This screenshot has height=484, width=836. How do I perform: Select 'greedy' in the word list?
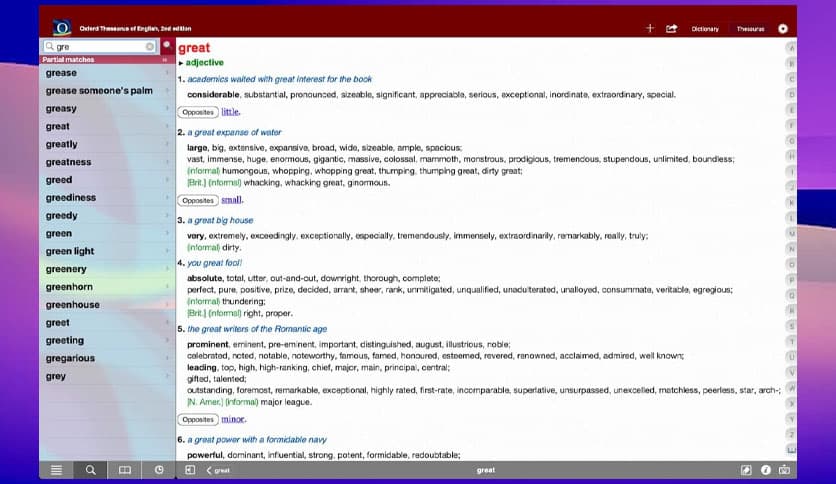(x=107, y=215)
